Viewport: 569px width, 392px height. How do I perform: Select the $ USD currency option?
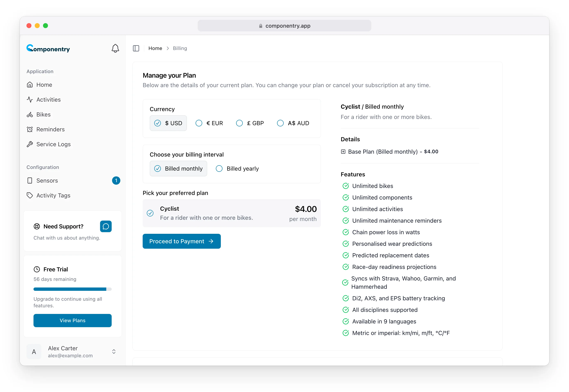[168, 123]
